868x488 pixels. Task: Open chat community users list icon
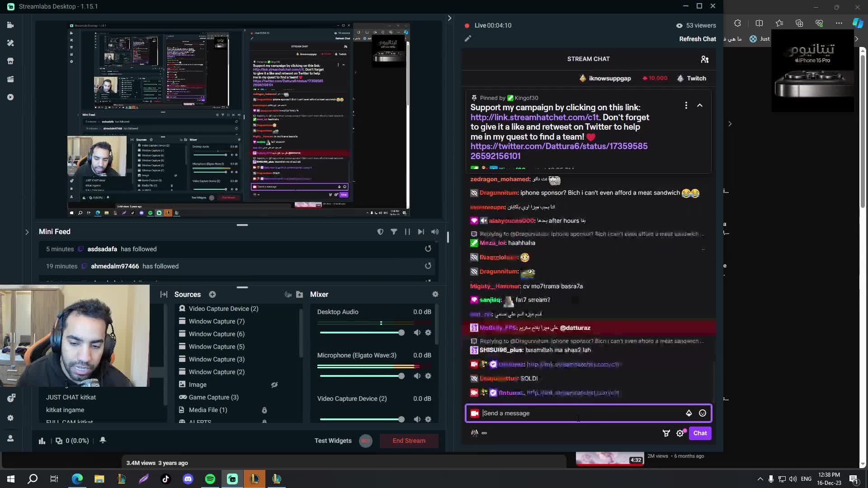(x=704, y=59)
